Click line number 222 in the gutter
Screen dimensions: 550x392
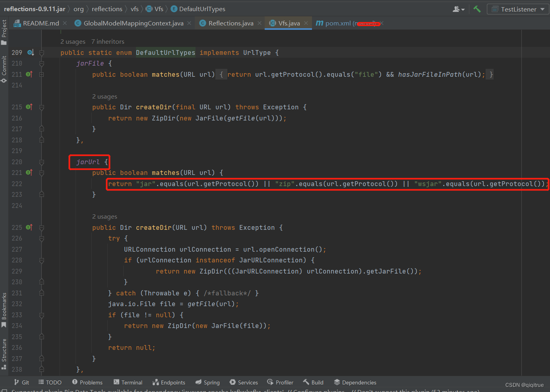pyautogui.click(x=17, y=184)
